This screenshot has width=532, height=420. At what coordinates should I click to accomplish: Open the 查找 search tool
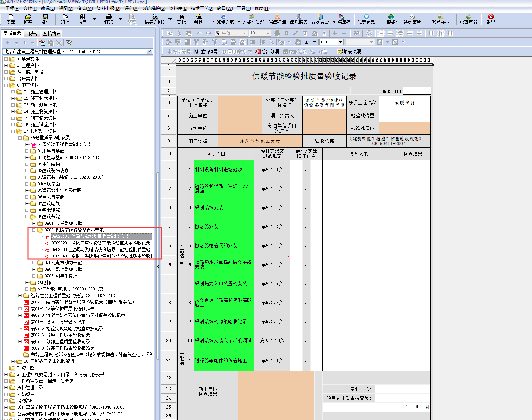coord(182,19)
